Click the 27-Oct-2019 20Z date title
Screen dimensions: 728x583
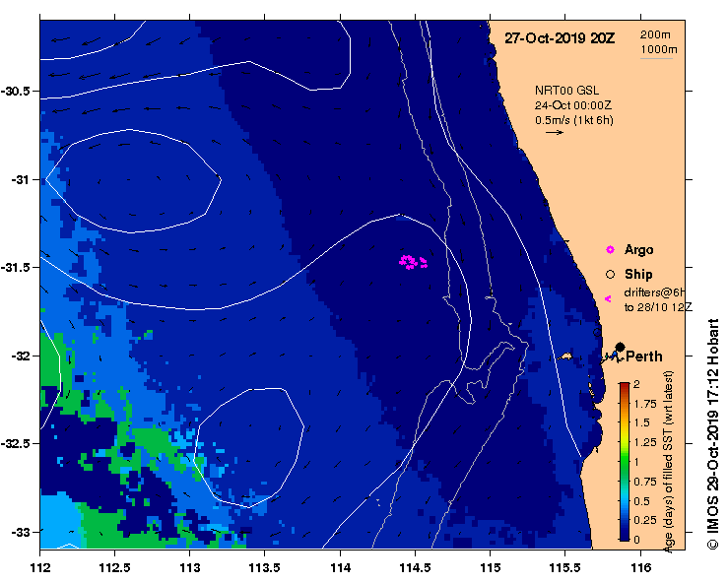coord(560,38)
